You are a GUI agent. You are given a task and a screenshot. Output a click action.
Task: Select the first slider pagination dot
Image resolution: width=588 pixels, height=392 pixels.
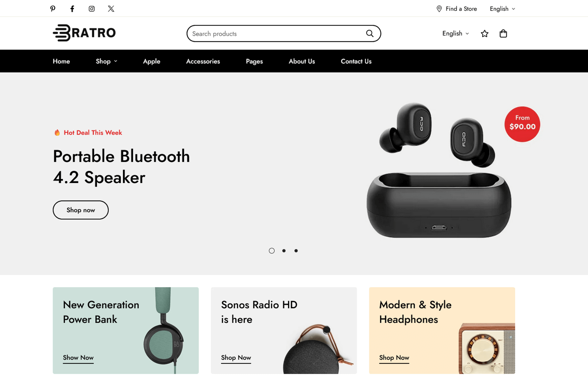(272, 251)
